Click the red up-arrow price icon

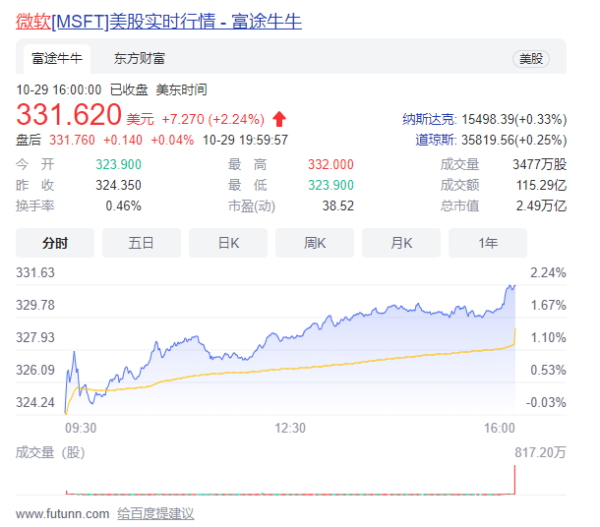(x=279, y=119)
